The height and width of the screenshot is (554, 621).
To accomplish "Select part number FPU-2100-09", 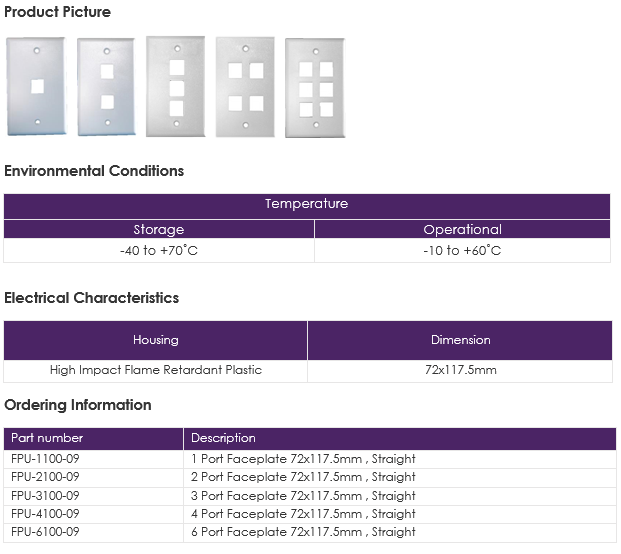I will 45,477.
